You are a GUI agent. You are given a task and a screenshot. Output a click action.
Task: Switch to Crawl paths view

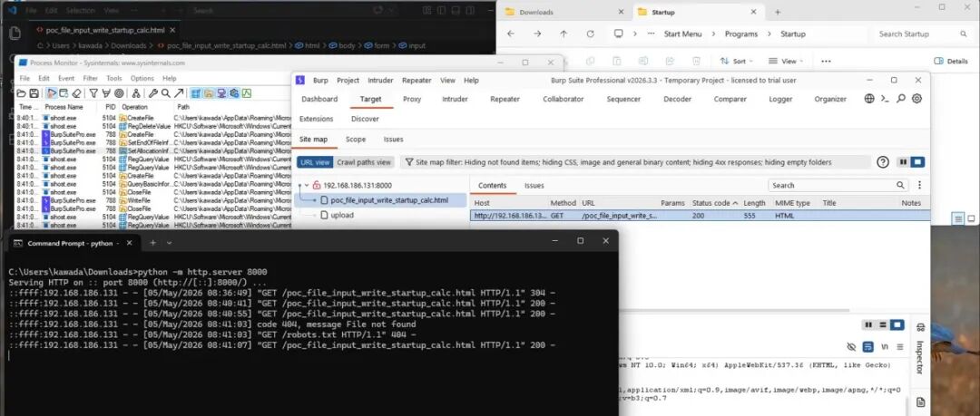pos(364,162)
